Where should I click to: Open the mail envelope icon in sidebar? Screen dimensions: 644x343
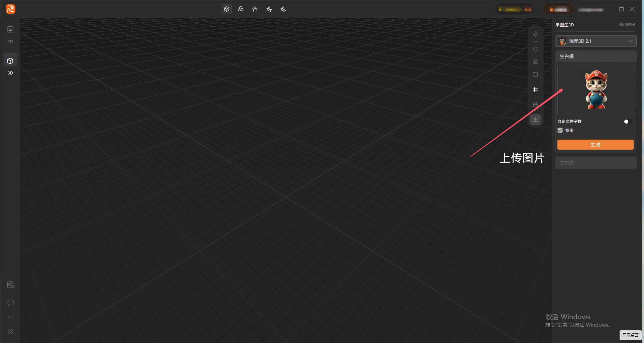point(11,317)
